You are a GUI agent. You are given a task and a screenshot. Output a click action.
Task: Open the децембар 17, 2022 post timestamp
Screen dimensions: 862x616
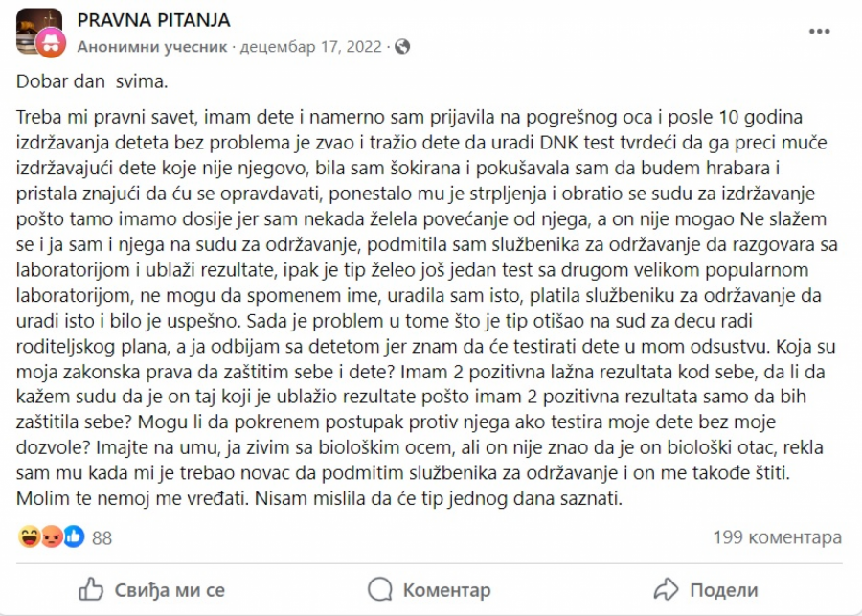click(x=311, y=46)
